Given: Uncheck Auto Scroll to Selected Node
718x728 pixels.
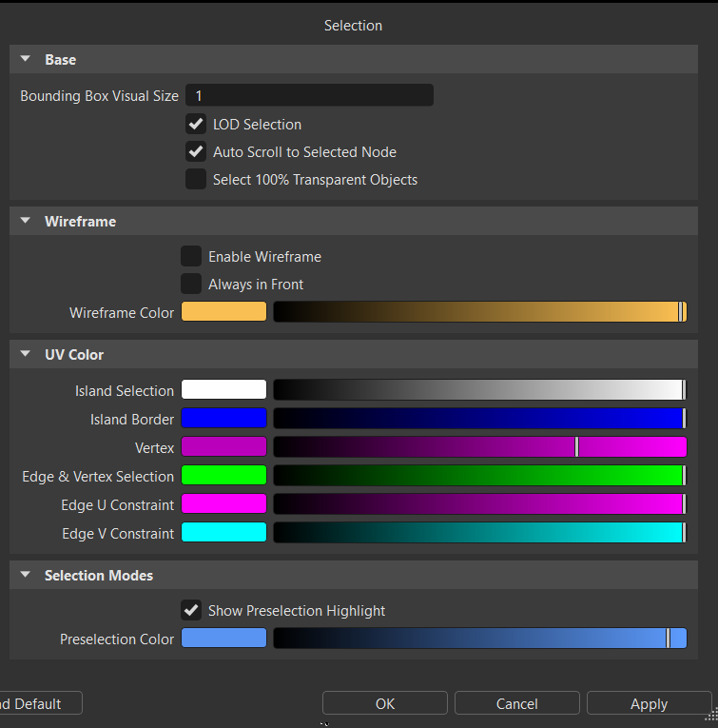Looking at the screenshot, I should click(196, 151).
